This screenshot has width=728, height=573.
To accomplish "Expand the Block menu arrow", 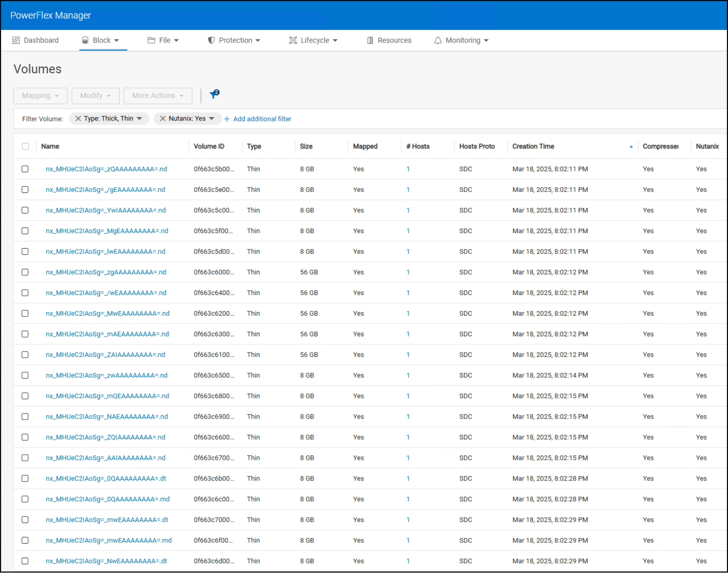I will point(117,40).
